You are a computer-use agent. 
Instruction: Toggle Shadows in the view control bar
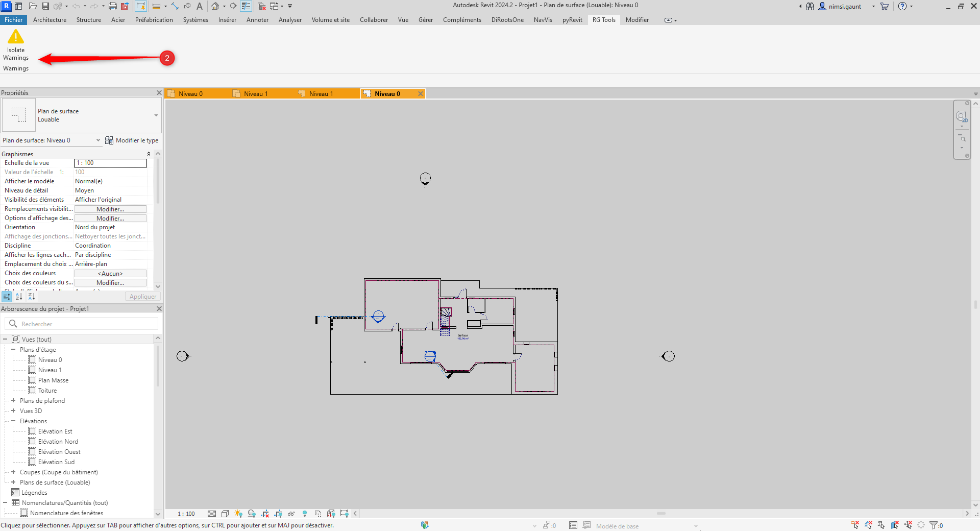252,514
